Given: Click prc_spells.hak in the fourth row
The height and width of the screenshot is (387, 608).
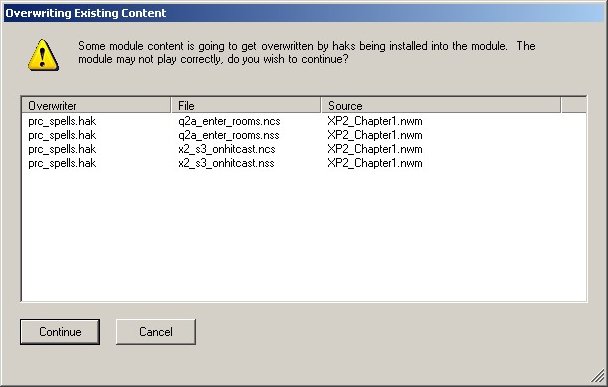Looking at the screenshot, I should pos(62,163).
